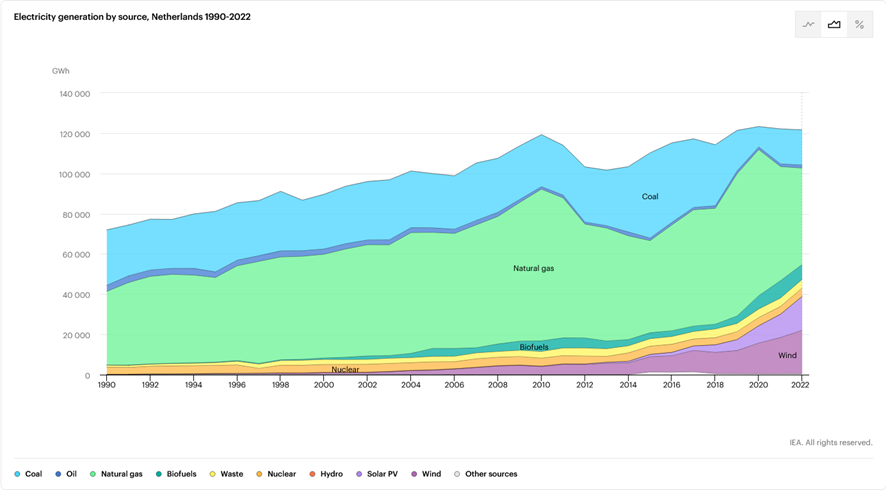Hide the Oil series via the legend

click(65, 474)
